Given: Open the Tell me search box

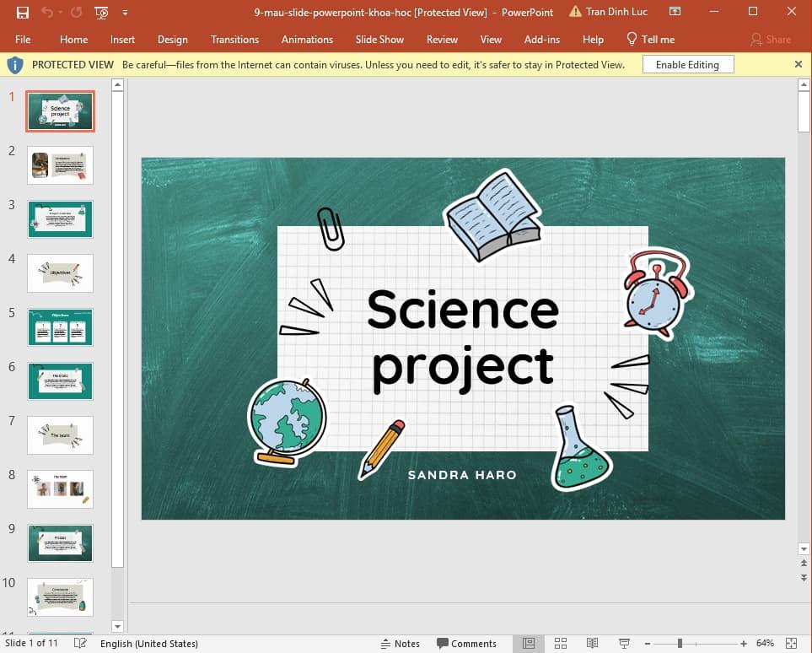Looking at the screenshot, I should tap(650, 39).
